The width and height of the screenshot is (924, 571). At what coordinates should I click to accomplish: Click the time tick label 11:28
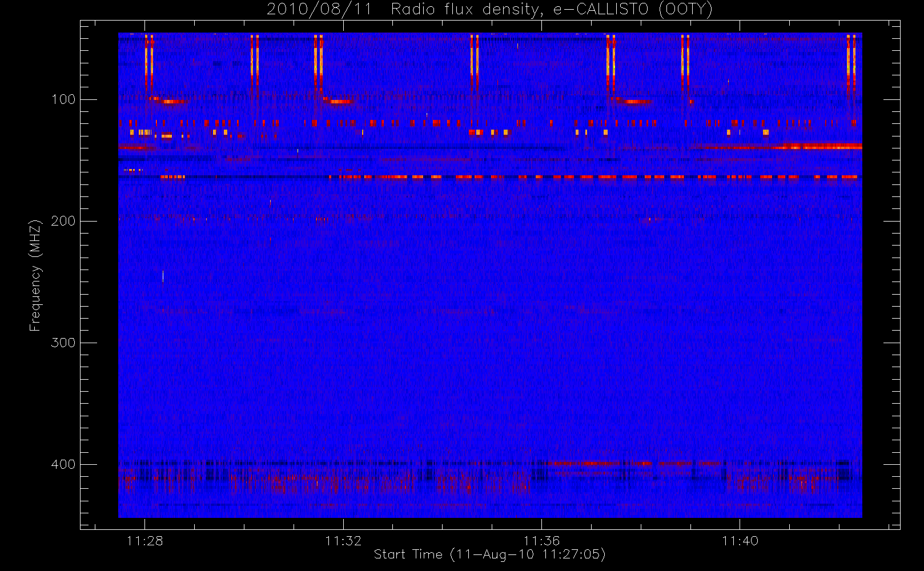click(144, 541)
